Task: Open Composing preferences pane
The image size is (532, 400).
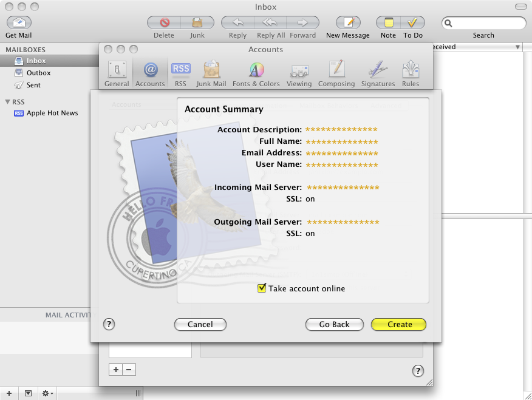Action: click(x=336, y=73)
